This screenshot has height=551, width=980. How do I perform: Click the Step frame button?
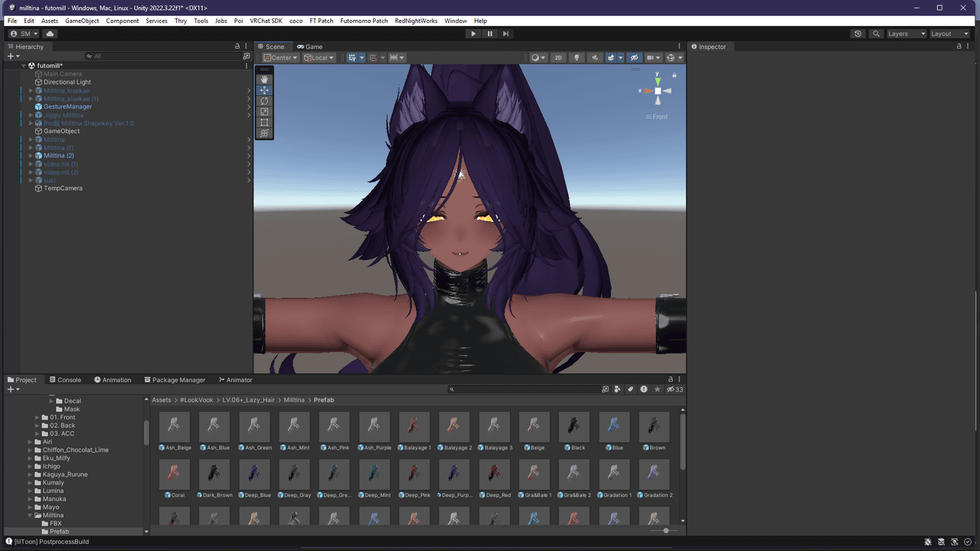tap(505, 34)
